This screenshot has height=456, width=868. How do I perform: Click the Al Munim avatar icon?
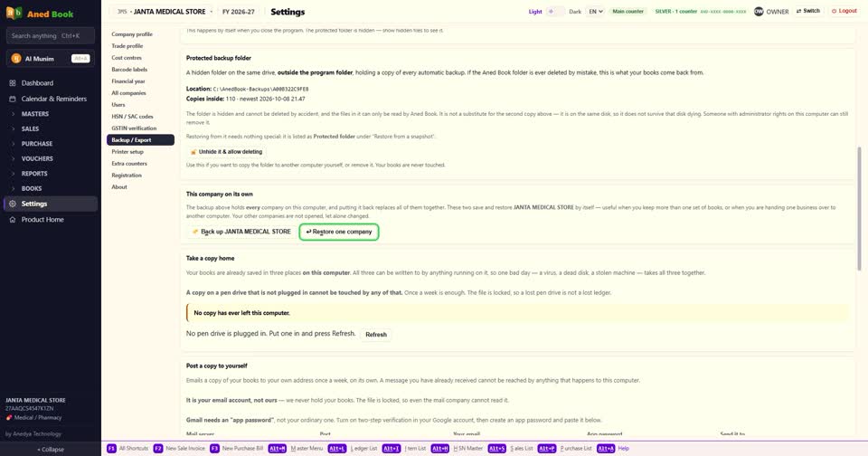pos(16,58)
